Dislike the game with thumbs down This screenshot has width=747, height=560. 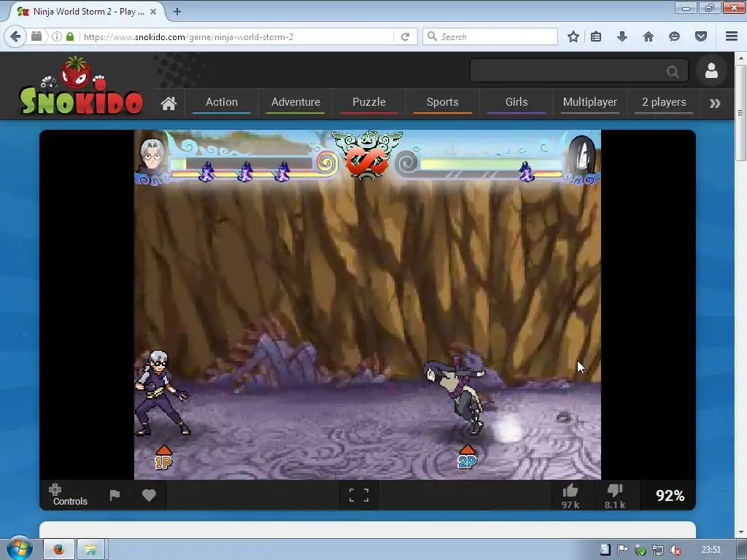click(x=614, y=496)
